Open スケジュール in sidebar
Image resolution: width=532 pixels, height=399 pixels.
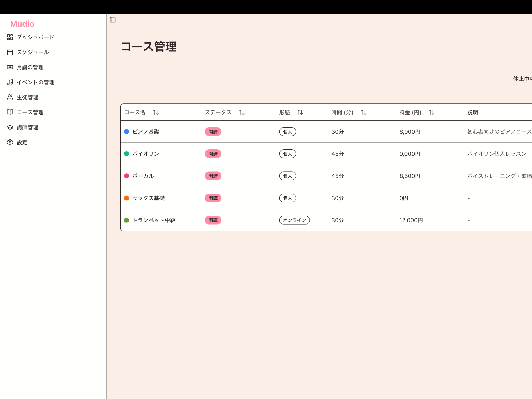click(x=33, y=52)
